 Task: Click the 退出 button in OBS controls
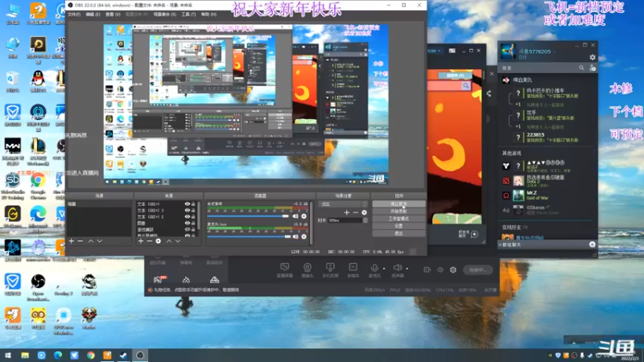point(398,233)
